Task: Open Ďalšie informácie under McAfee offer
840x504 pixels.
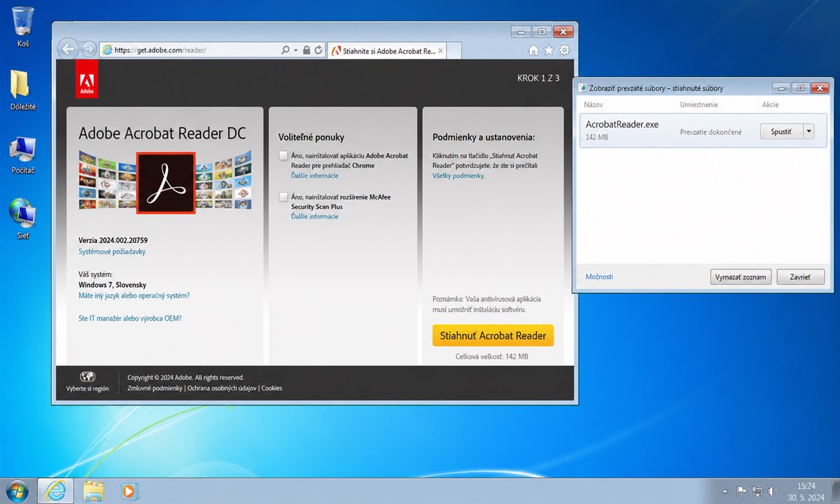Action: click(x=314, y=216)
